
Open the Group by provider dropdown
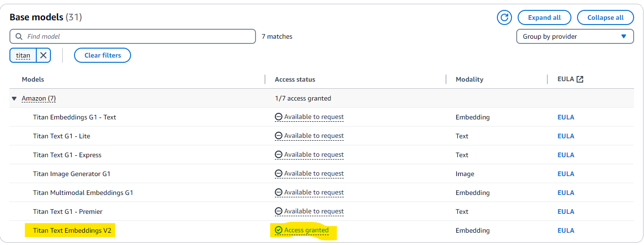coord(575,36)
